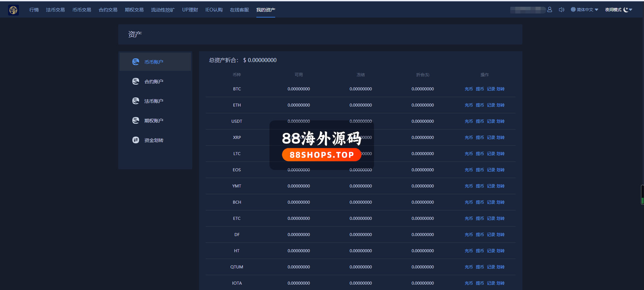This screenshot has width=644, height=290.
Task: Click the speaker announcement icon
Action: click(561, 10)
